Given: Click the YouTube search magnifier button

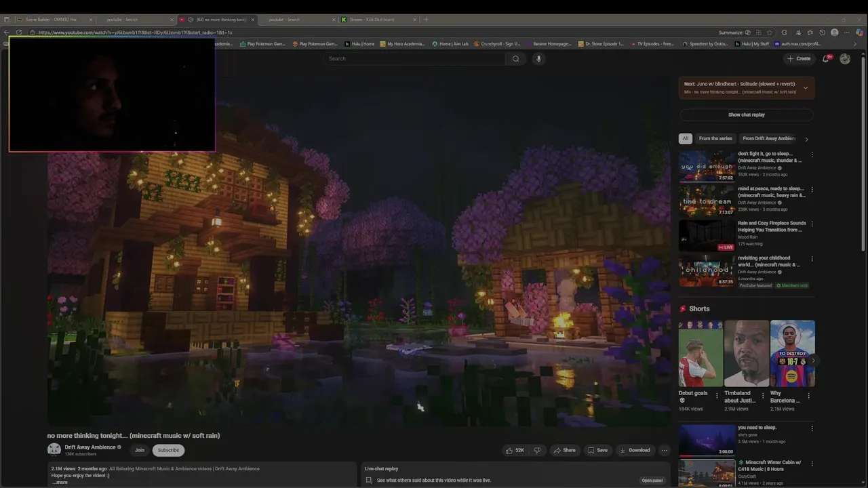Looking at the screenshot, I should click(x=515, y=59).
